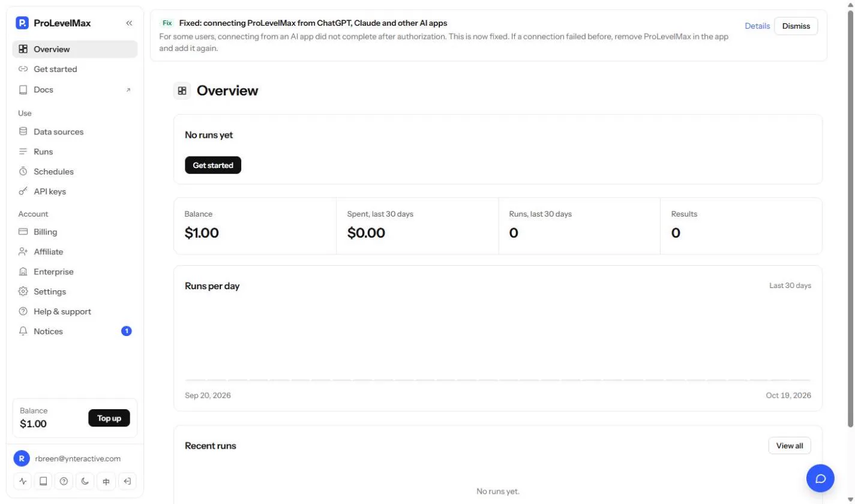Switch language with the 中 icon
Screen dimensions: 855x504
tap(106, 481)
